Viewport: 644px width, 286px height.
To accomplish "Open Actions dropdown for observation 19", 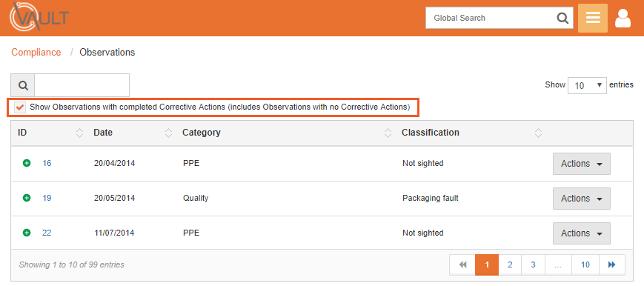I will point(582,199).
